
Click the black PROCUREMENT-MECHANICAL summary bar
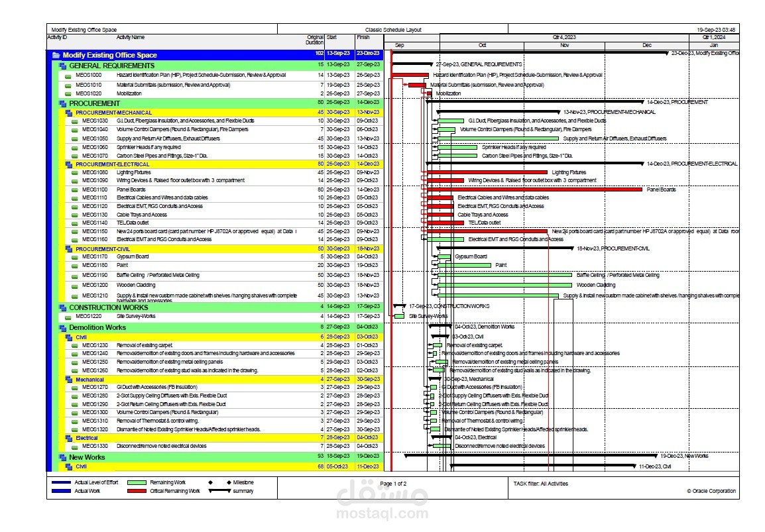499,112
